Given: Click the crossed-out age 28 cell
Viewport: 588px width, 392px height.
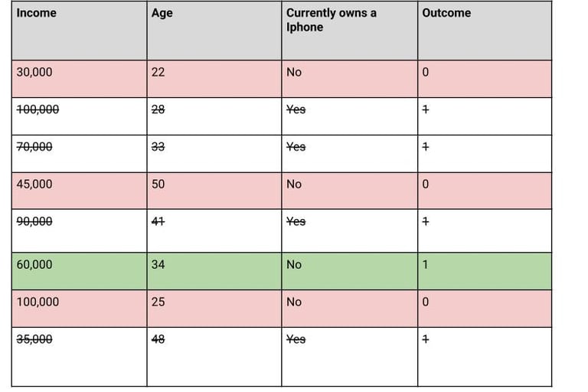Looking at the screenshot, I should click(158, 109).
